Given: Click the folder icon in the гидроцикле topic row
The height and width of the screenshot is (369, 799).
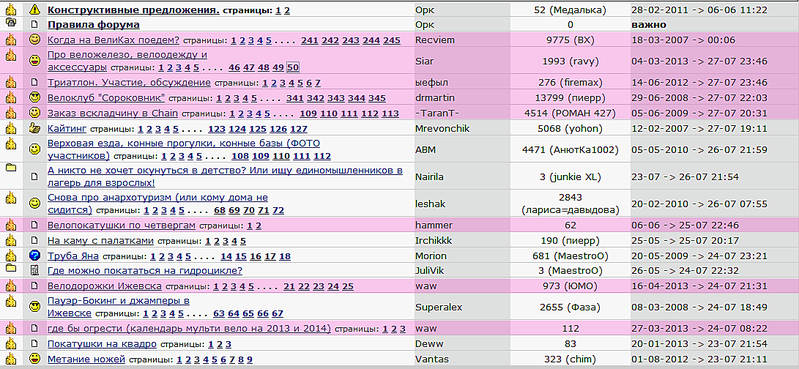Looking at the screenshot, I should (x=10, y=268).
